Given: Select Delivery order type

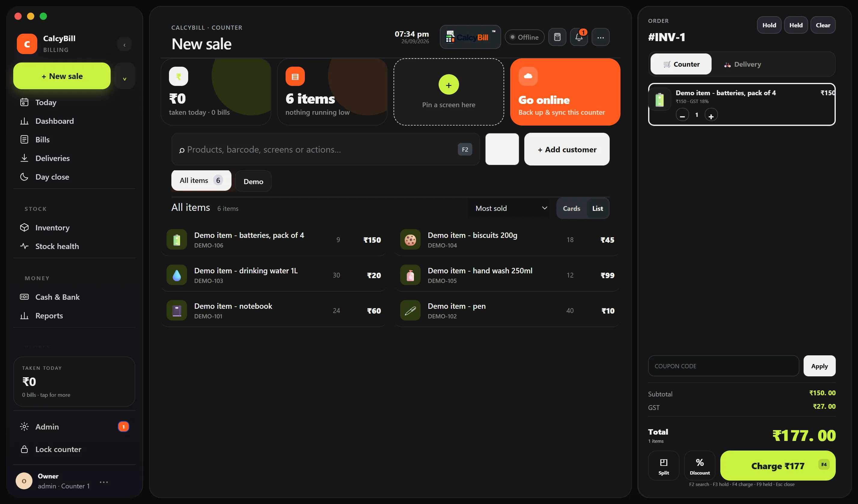Looking at the screenshot, I should tap(743, 64).
